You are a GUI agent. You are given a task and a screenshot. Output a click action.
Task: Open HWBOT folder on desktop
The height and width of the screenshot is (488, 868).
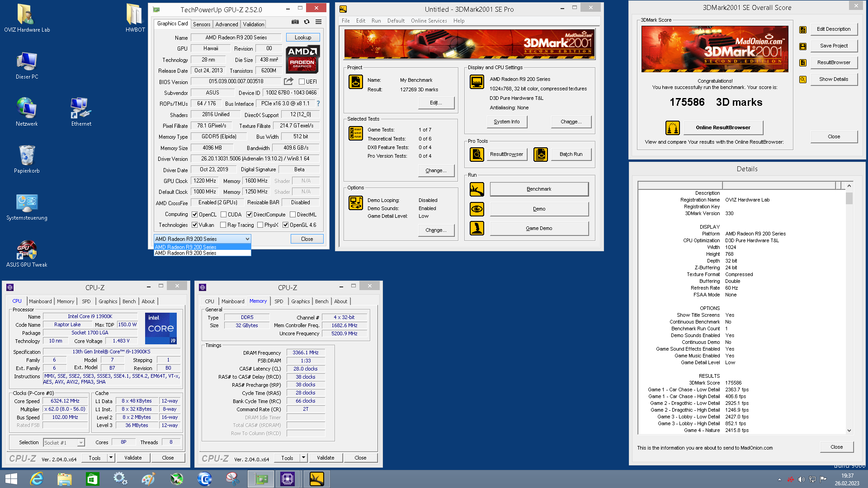tap(135, 18)
